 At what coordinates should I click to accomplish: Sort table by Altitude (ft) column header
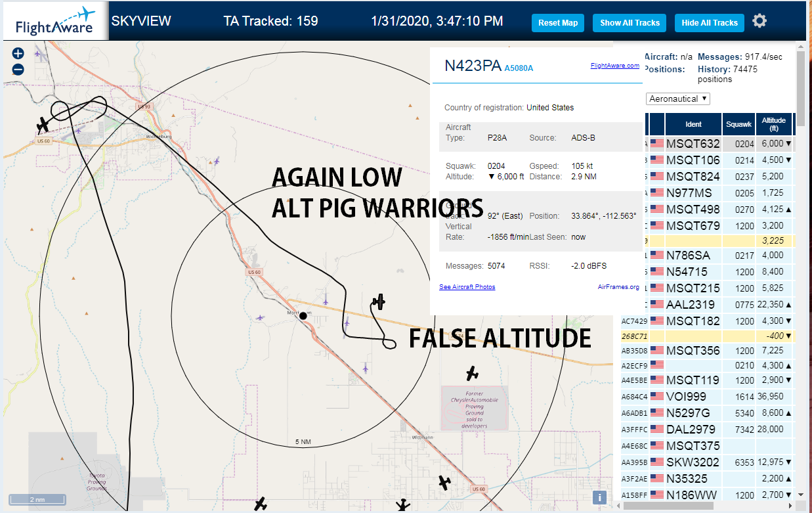pos(774,124)
